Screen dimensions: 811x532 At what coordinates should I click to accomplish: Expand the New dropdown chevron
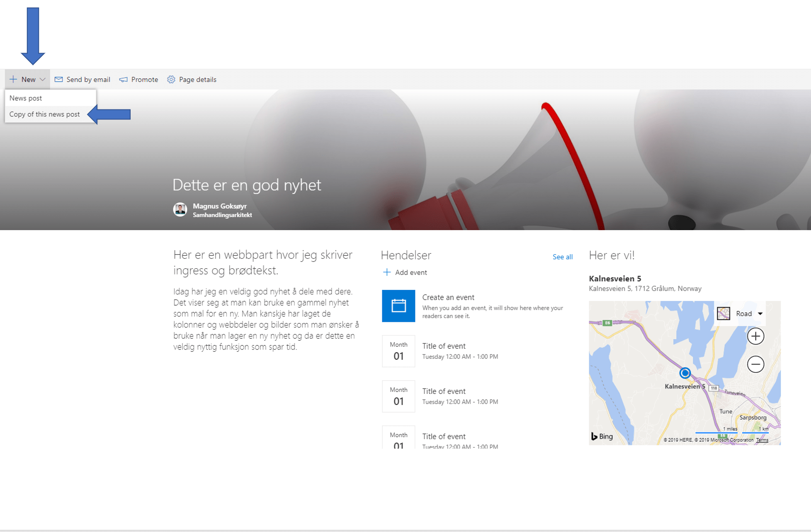(x=42, y=79)
